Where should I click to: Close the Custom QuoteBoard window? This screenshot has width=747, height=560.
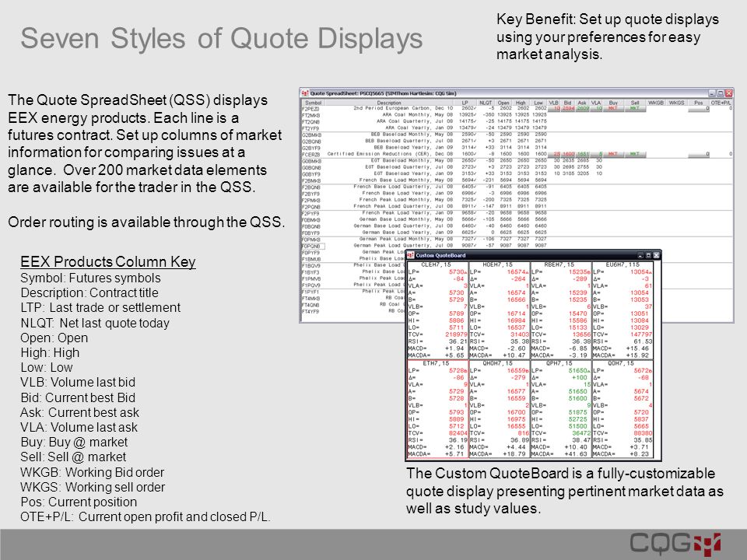point(656,255)
